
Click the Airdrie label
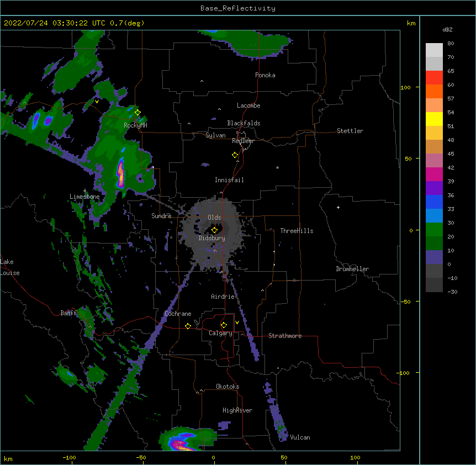[x=223, y=297]
